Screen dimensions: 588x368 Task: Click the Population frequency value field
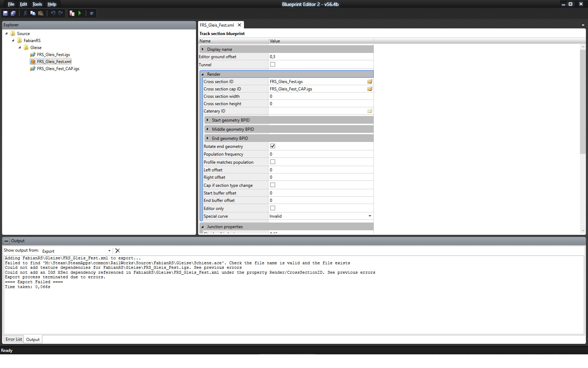tap(321, 154)
